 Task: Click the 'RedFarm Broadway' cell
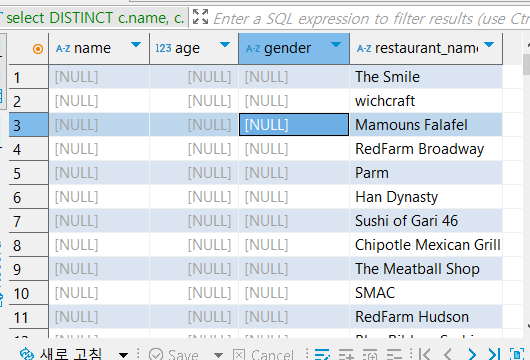click(x=426, y=149)
